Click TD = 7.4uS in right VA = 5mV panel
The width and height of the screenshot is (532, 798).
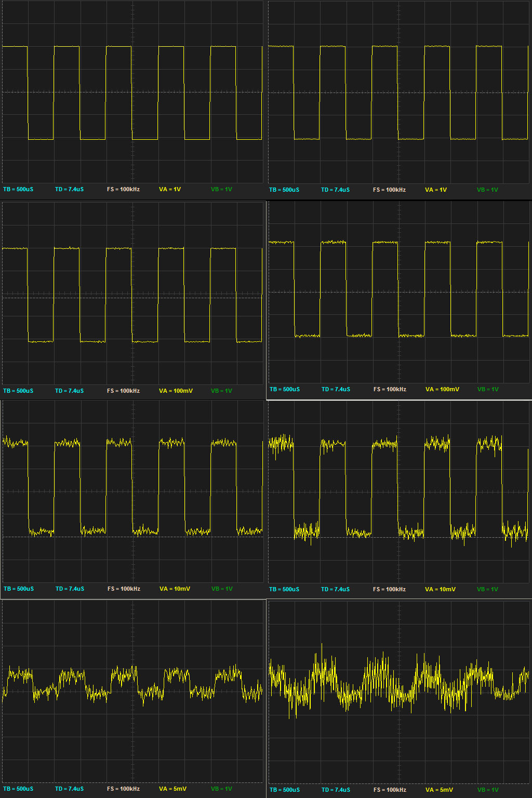pos(336,790)
